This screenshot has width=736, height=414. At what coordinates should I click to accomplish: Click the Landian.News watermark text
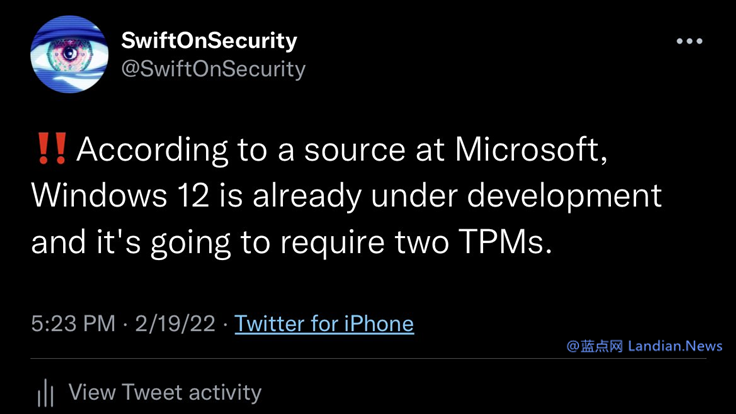pos(675,346)
